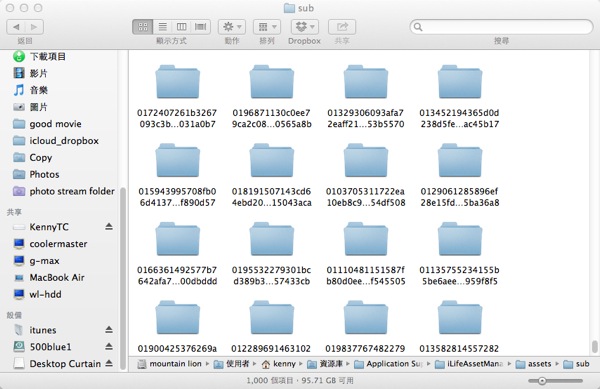Select folder 0103705311722ea
600x389 pixels.
pyautogui.click(x=366, y=161)
